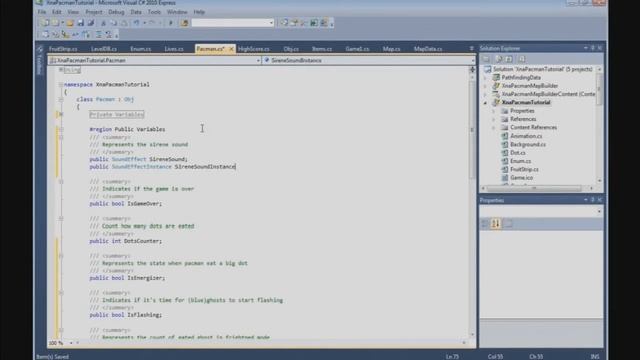Click the Save All toolbar icon
Screen dimensions: 640x360
(x=90, y=23)
